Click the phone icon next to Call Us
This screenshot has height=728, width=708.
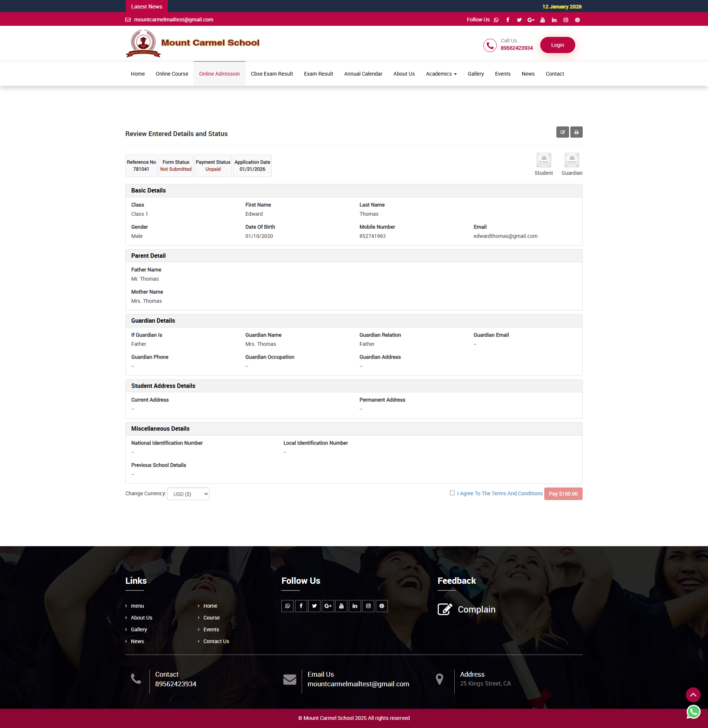489,45
